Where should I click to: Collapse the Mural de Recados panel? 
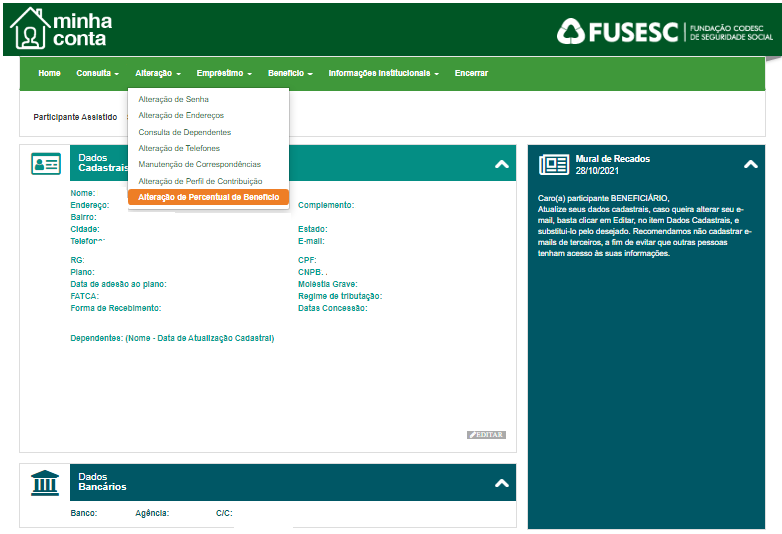[750, 164]
